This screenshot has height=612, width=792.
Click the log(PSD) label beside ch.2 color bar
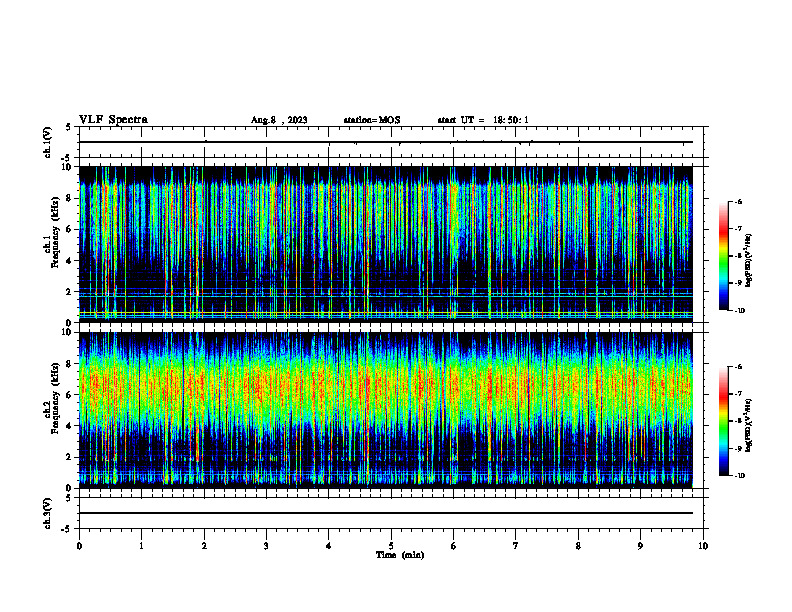(748, 425)
